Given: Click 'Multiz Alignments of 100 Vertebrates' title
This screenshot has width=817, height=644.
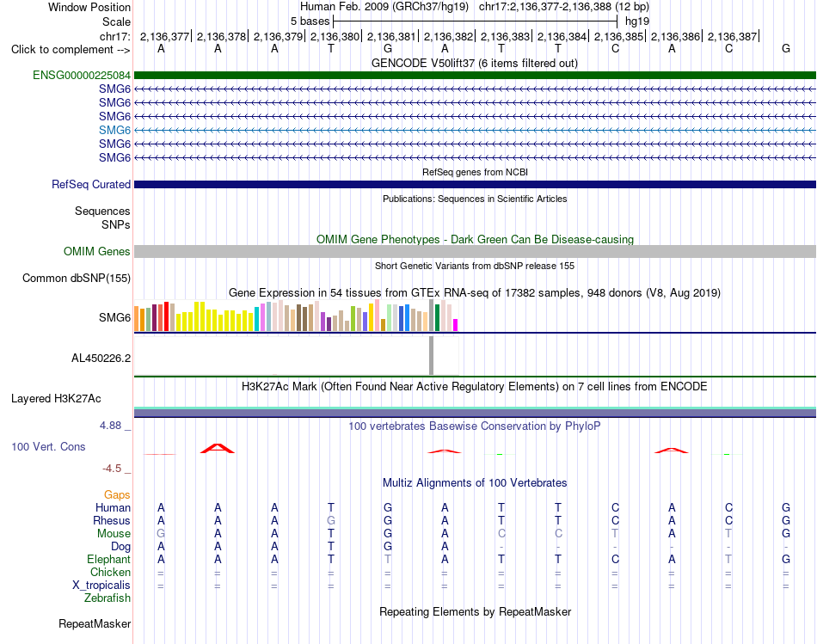Looking at the screenshot, I should [475, 483].
